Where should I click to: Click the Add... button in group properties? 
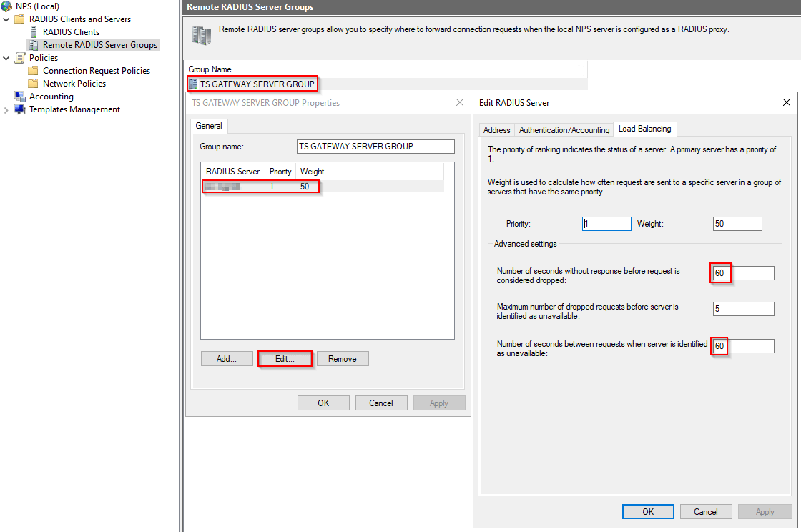[227, 359]
